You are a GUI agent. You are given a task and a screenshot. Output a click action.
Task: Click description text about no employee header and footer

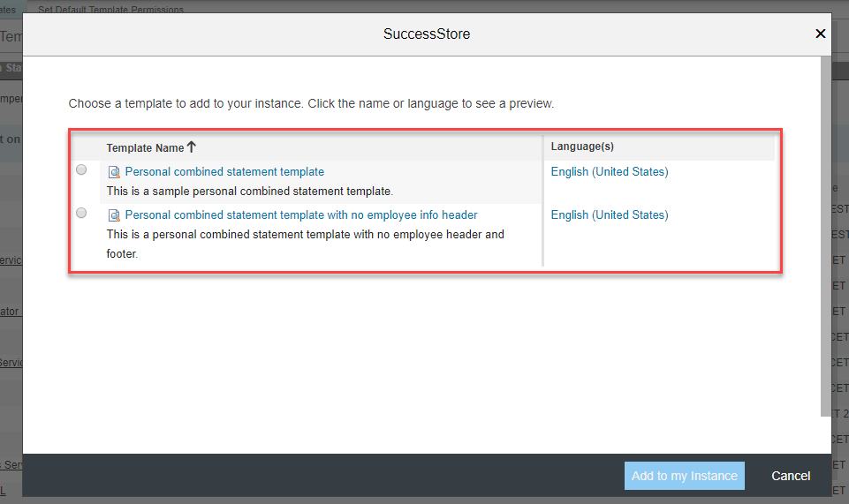pyautogui.click(x=305, y=244)
